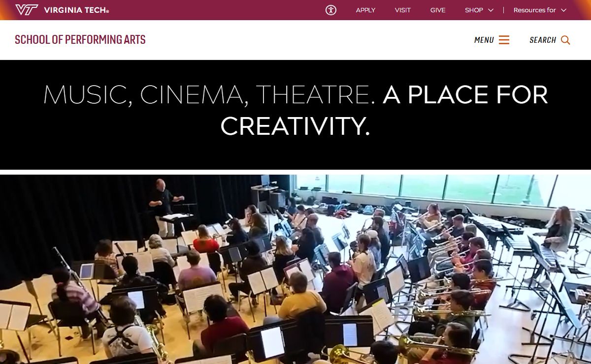Click the A PLACE FOR bold text
591x364 pixels.
click(465, 94)
